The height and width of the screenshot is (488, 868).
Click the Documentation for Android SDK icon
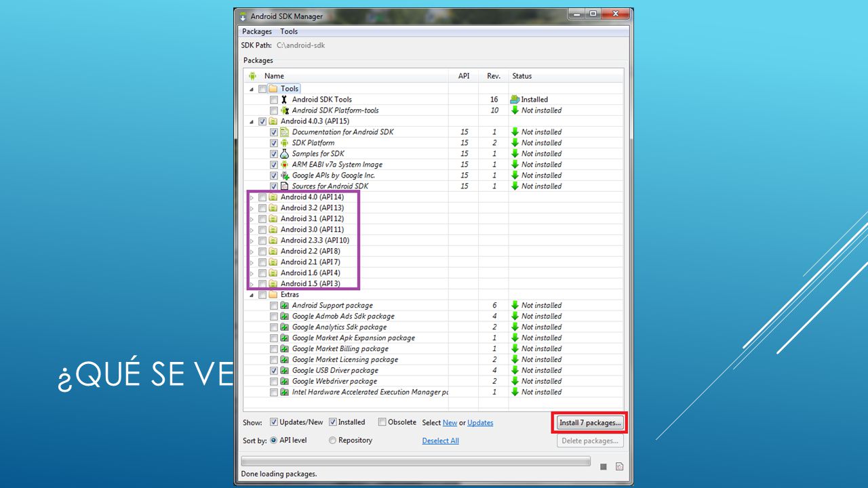coord(285,132)
